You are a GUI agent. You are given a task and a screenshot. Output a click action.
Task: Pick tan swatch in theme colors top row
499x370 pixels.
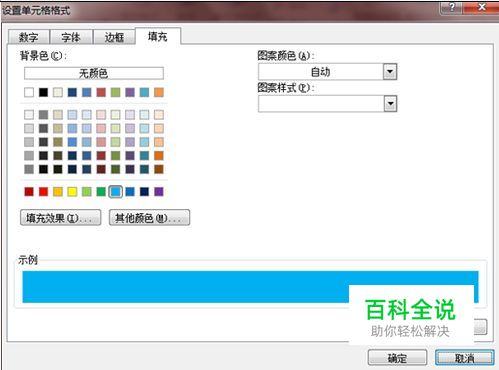click(x=58, y=92)
